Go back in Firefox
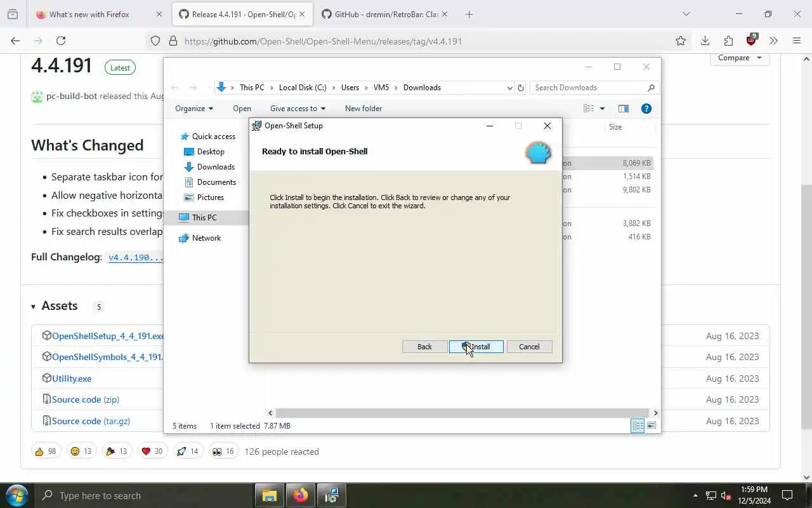Screen dimensions: 812x508 point(15,41)
